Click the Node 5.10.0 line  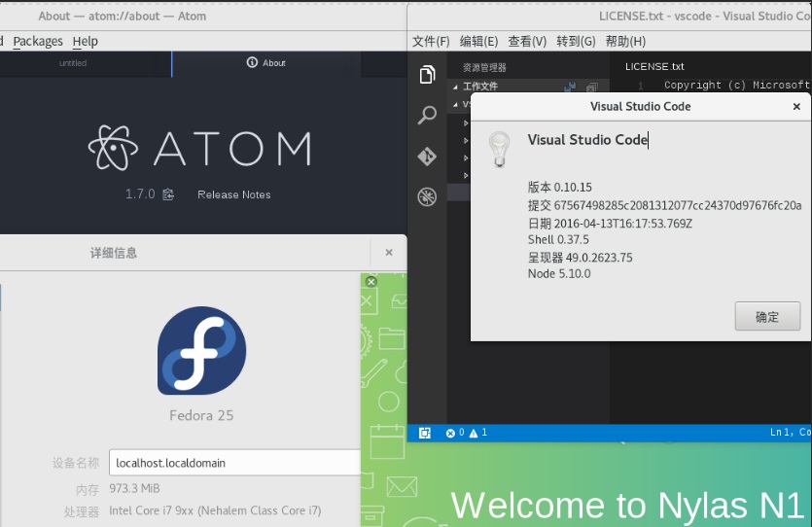(559, 274)
